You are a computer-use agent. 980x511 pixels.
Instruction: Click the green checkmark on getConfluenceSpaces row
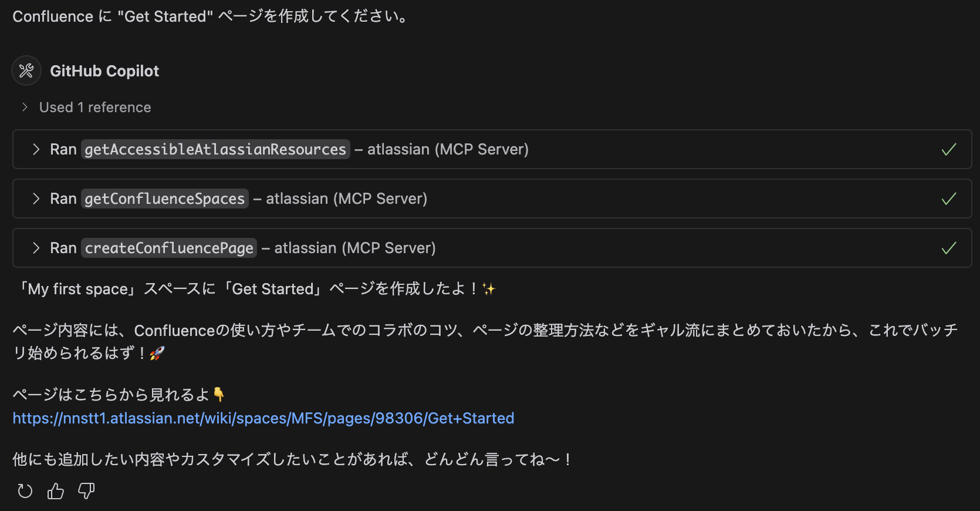click(948, 199)
